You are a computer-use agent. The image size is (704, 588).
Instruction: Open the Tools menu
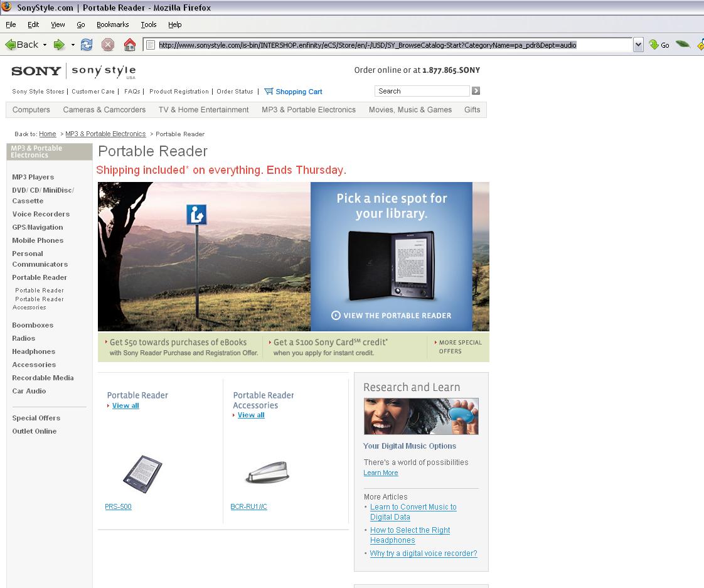click(149, 24)
